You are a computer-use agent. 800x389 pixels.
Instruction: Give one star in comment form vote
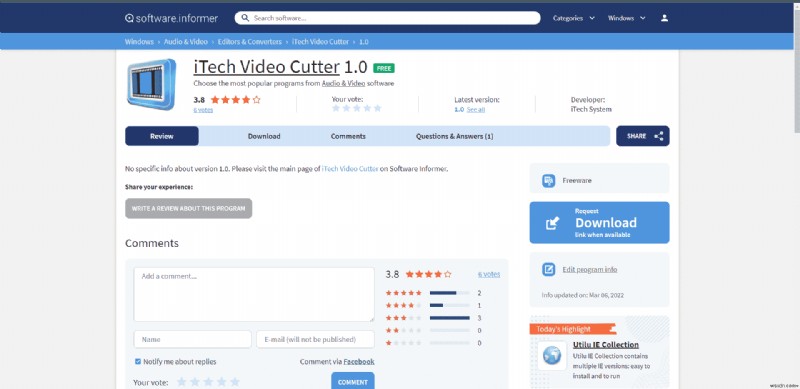click(182, 382)
